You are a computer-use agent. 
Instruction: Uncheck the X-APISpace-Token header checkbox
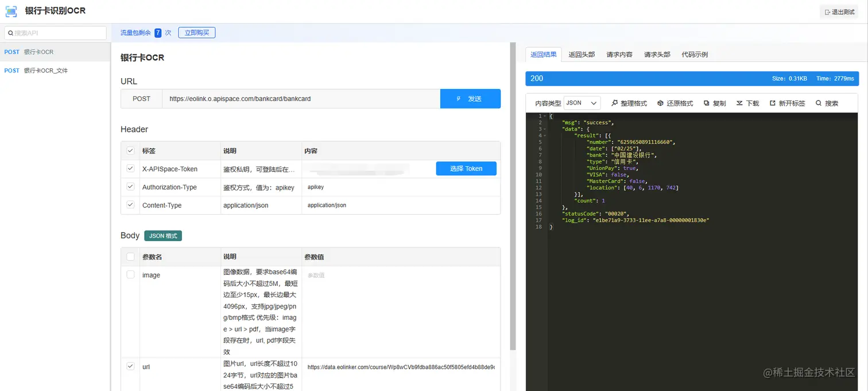(130, 169)
